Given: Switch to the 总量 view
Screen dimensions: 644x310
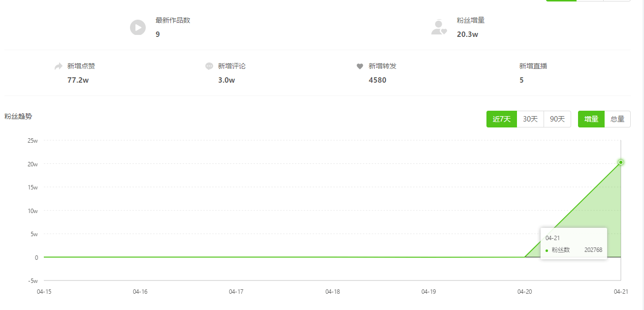Looking at the screenshot, I should [617, 119].
